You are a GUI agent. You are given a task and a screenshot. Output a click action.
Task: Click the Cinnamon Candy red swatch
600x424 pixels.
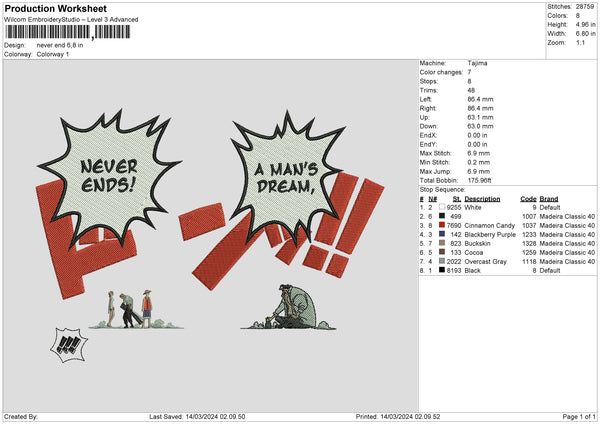tap(442, 225)
